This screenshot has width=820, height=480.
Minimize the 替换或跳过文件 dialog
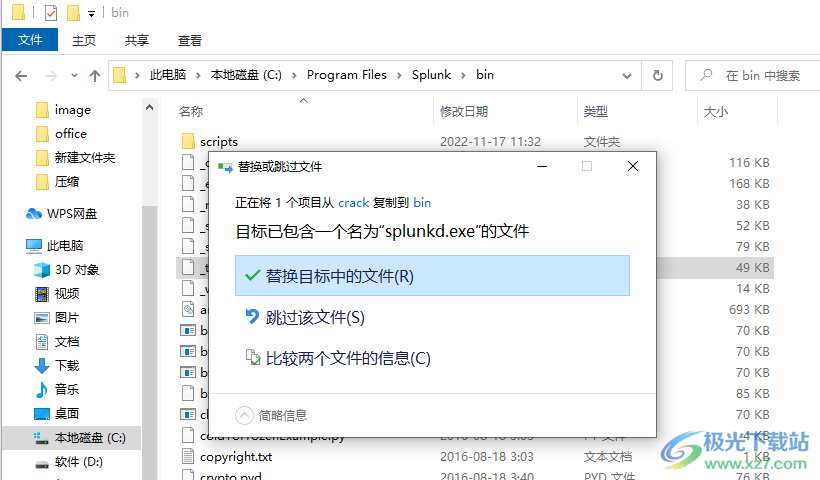point(542,166)
